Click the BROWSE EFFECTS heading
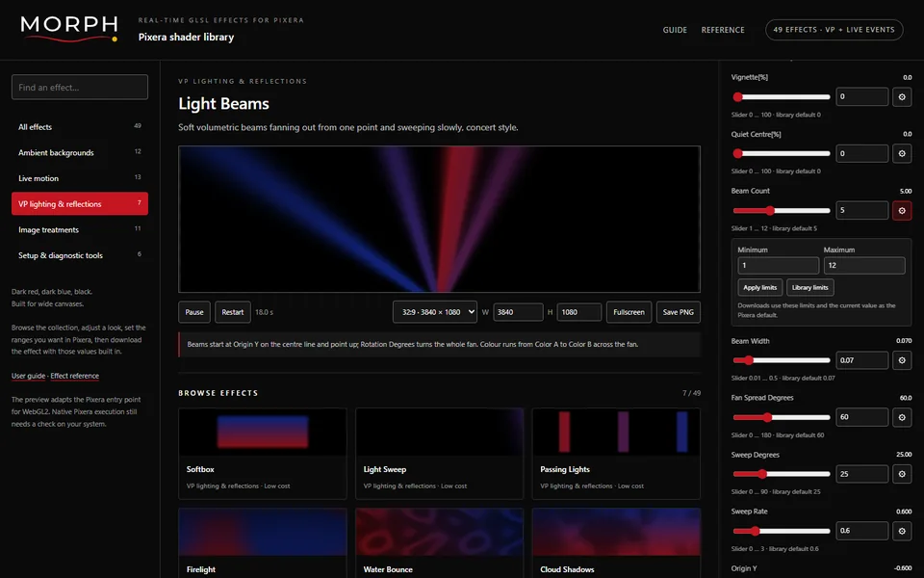This screenshot has height=578, width=924. coord(218,393)
